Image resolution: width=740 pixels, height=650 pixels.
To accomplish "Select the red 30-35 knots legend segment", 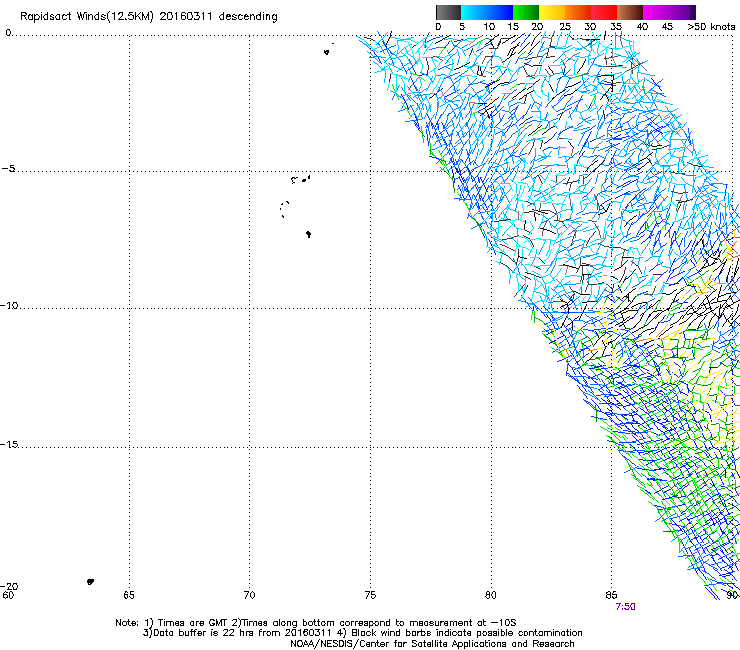I will [604, 12].
